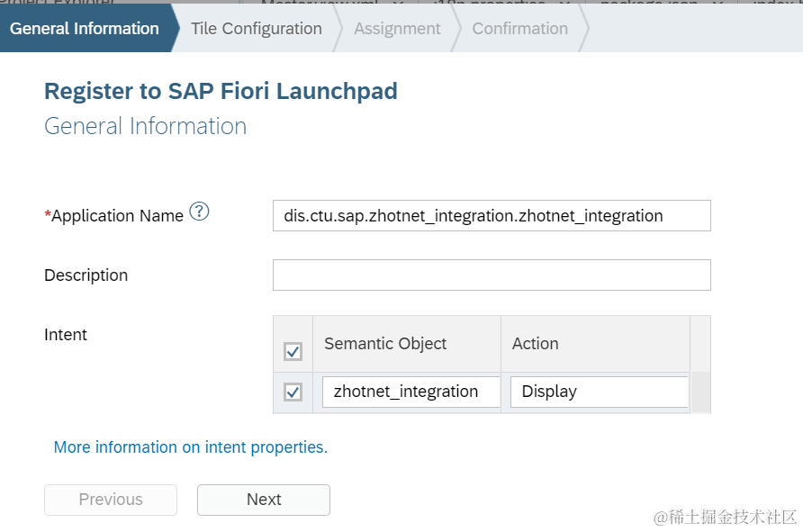Click into the Application Name input field
Image resolution: width=803 pixels, height=532 pixels.
tap(492, 216)
